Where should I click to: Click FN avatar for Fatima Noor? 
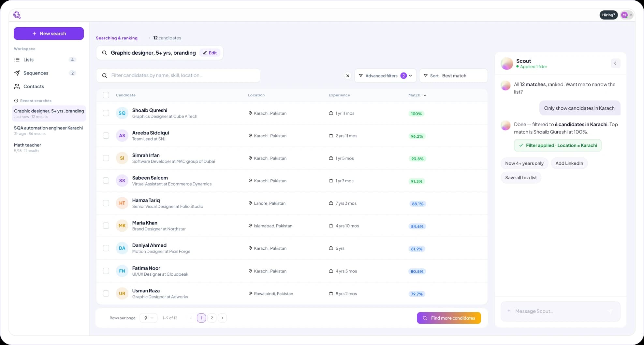(x=122, y=271)
